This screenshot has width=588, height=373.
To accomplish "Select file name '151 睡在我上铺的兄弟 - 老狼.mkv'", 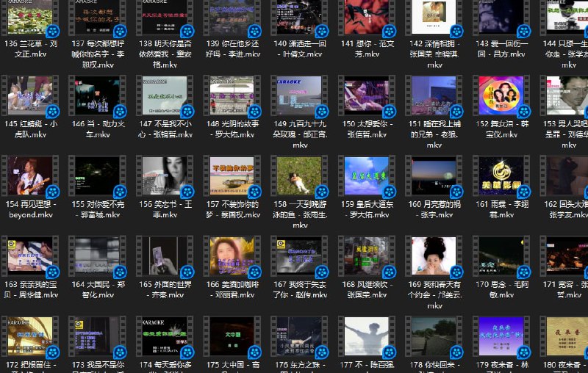I will (434, 134).
